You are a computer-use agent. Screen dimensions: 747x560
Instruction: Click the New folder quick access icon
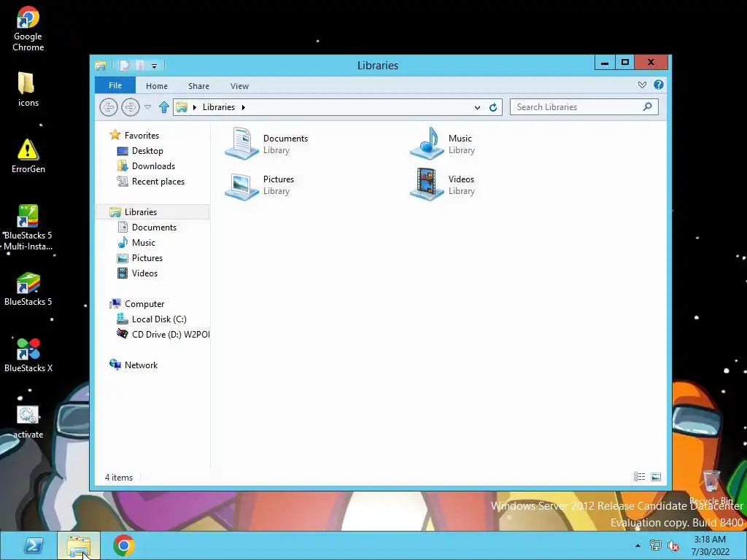click(140, 65)
